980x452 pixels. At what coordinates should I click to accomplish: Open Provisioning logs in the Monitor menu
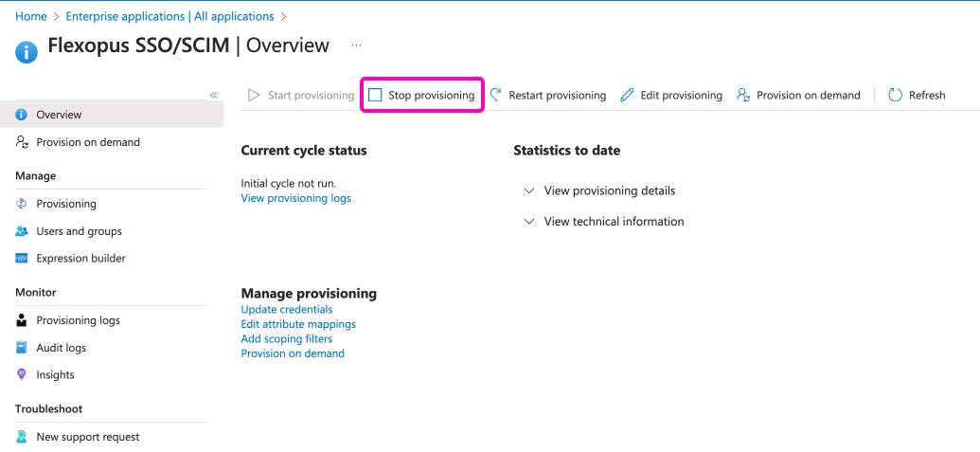point(78,320)
